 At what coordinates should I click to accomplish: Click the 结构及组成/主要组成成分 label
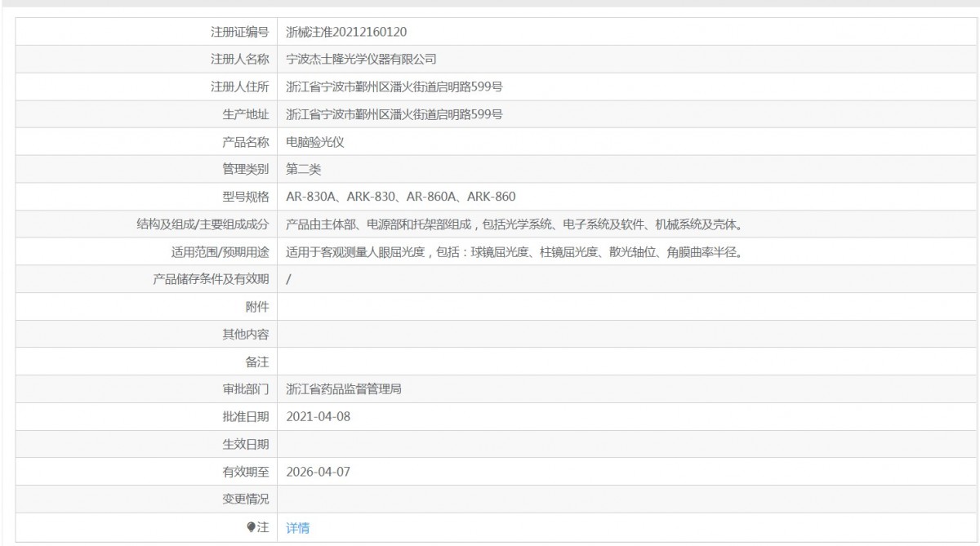[x=203, y=224]
